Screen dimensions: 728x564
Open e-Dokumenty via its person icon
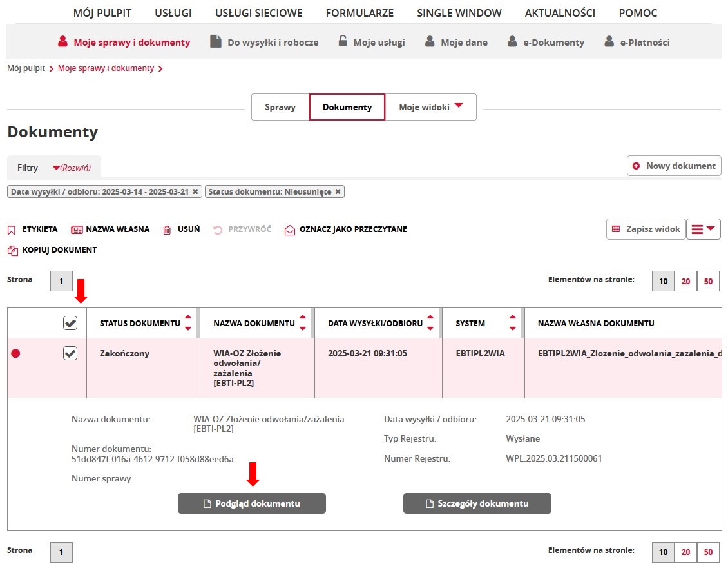(x=513, y=41)
